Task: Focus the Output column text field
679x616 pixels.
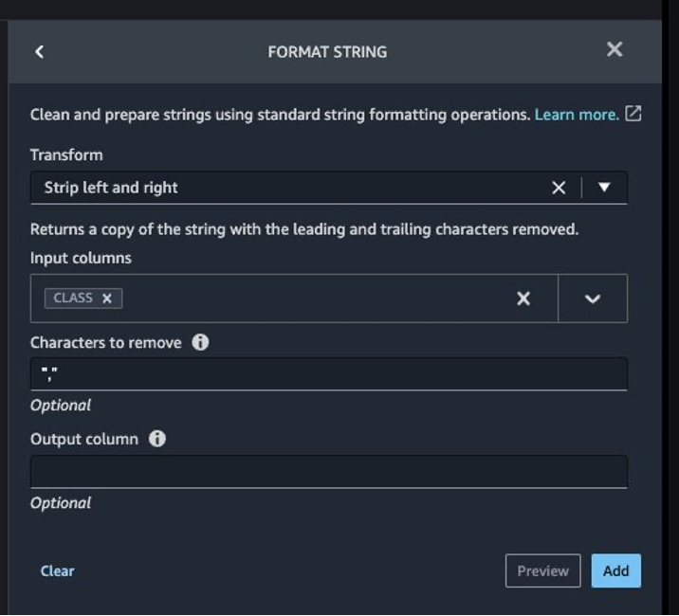Action: (x=328, y=472)
